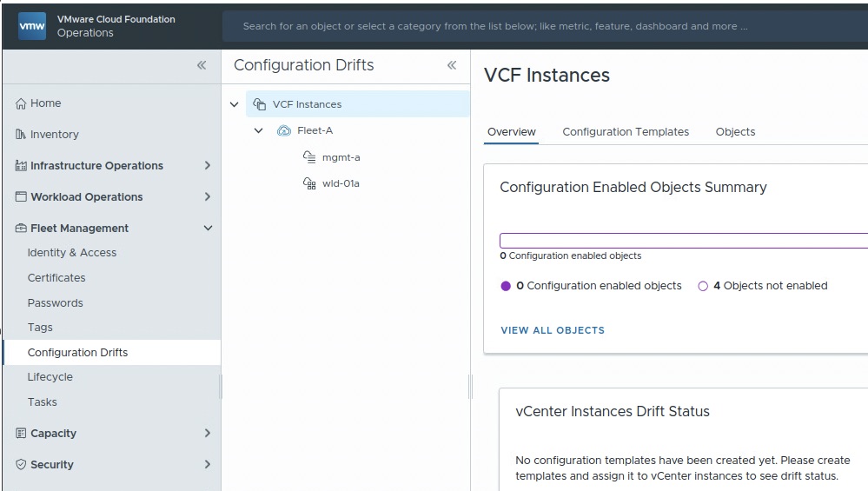Expand Workload Operations submenu arrow
Image resolution: width=868 pixels, height=491 pixels.
(207, 196)
